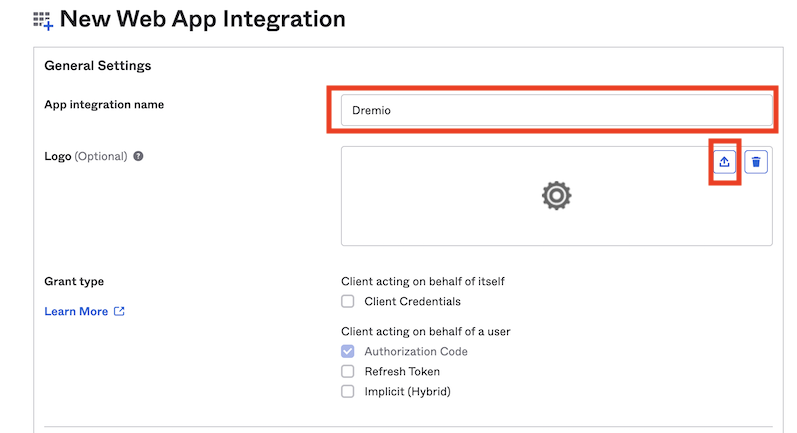Screen dimensions: 797x433
Task: Check the Refresh Token checkbox
Action: coord(348,371)
